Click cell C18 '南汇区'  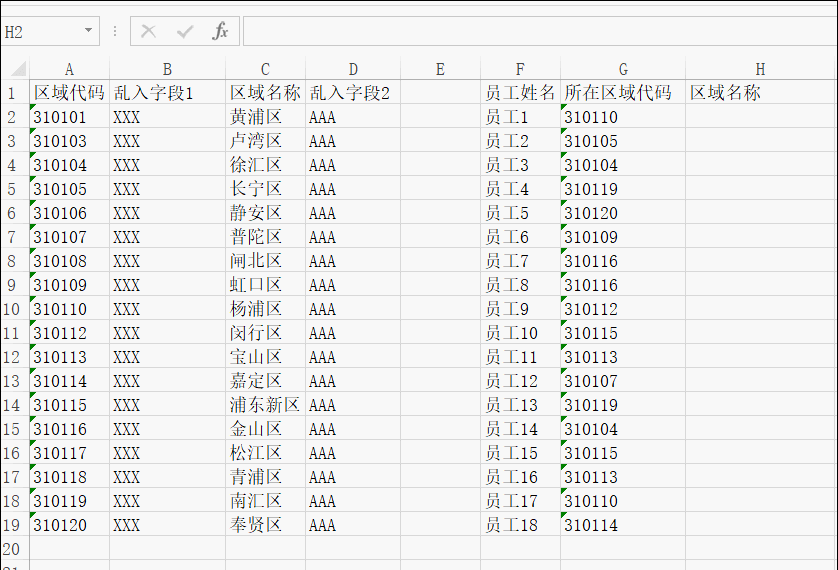266,501
